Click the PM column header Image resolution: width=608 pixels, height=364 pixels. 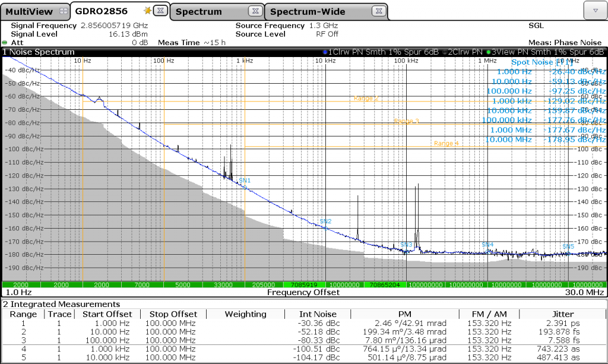(405, 314)
